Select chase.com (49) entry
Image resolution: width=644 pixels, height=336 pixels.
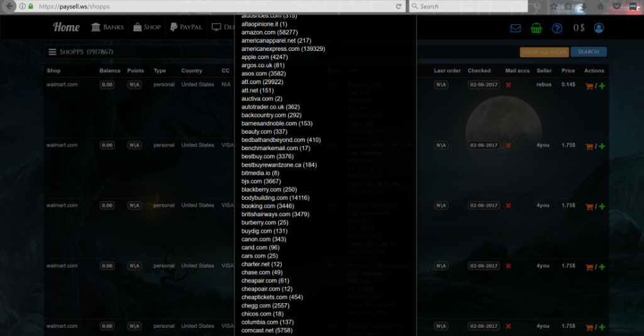[262, 273]
